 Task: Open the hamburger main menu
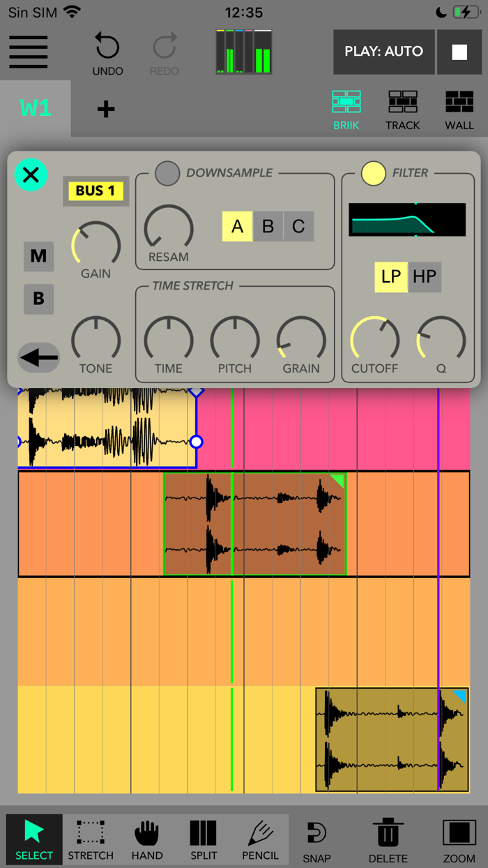29,52
